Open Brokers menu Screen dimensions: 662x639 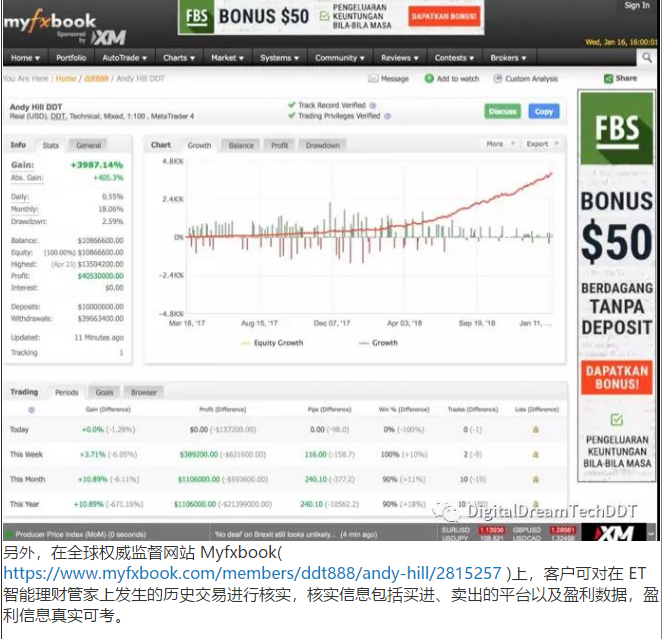click(x=508, y=58)
